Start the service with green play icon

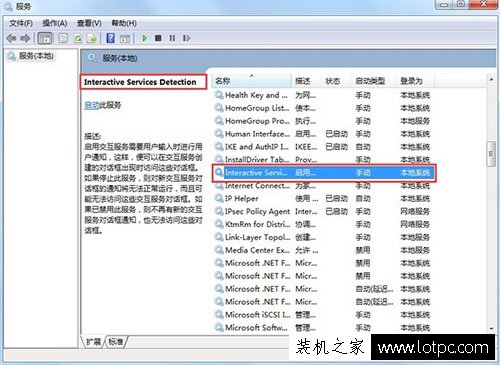145,38
